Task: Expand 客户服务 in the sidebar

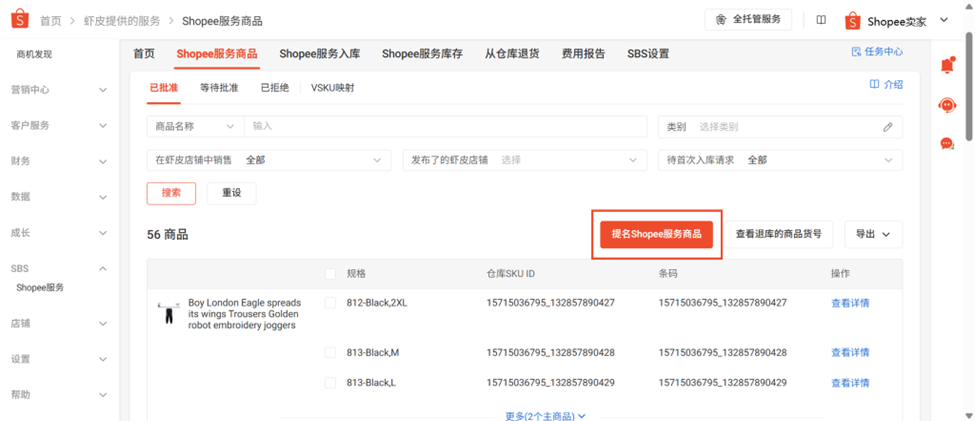Action: (x=60, y=126)
